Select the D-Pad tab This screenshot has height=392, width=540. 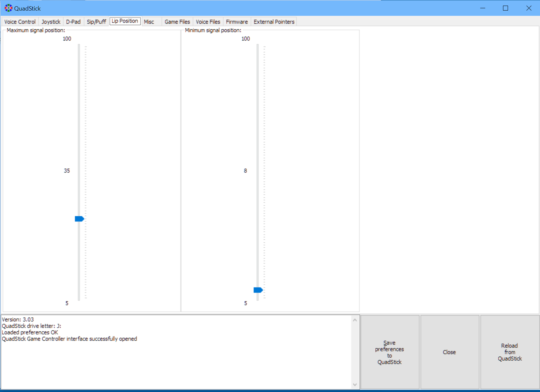(x=73, y=22)
